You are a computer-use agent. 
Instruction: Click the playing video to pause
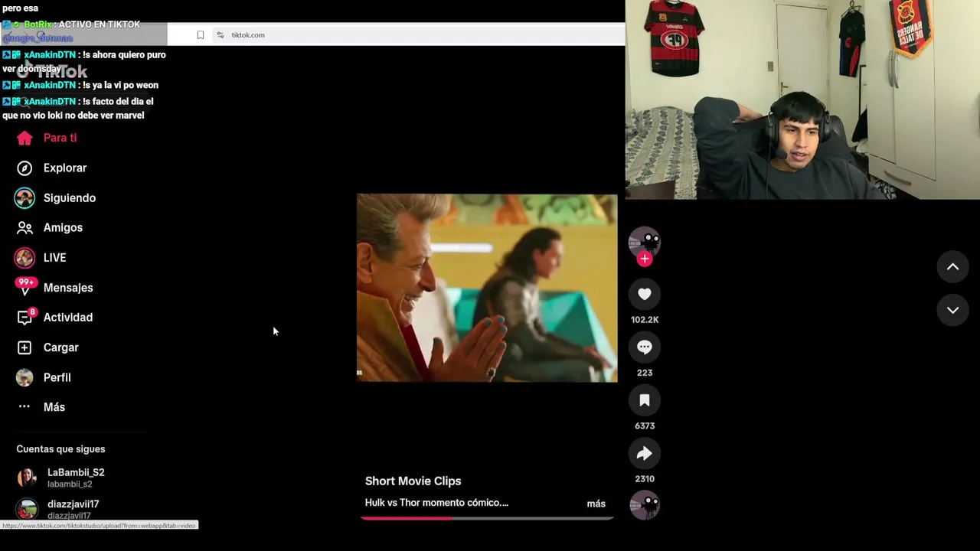pos(487,288)
